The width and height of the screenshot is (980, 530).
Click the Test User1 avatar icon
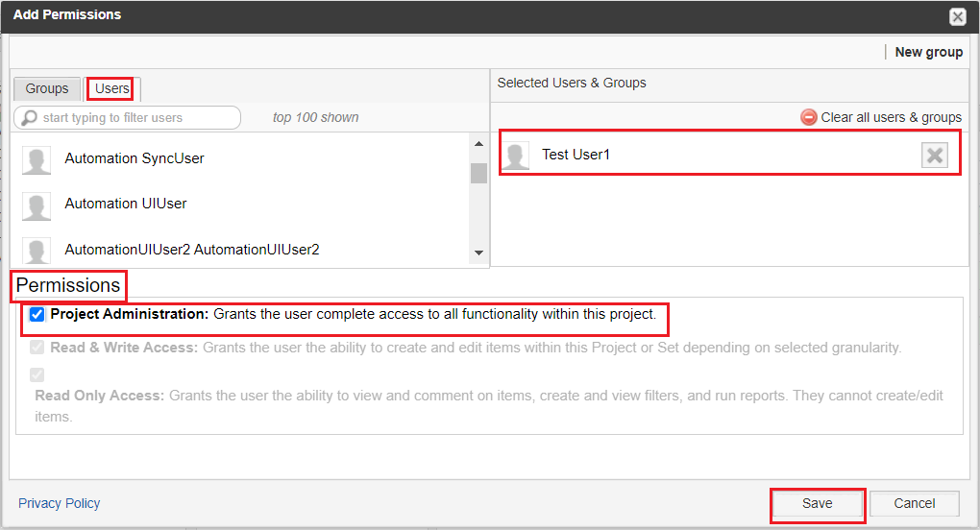pos(516,156)
